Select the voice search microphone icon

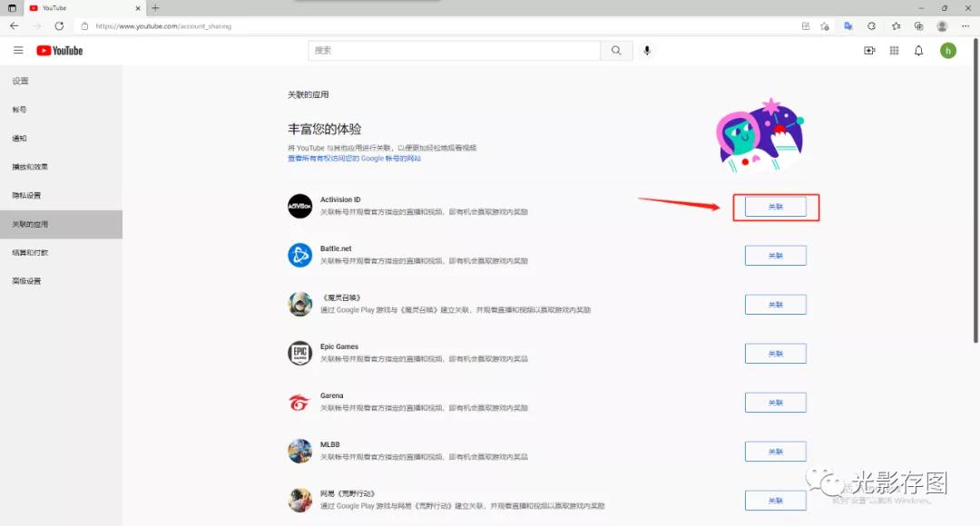pos(647,50)
